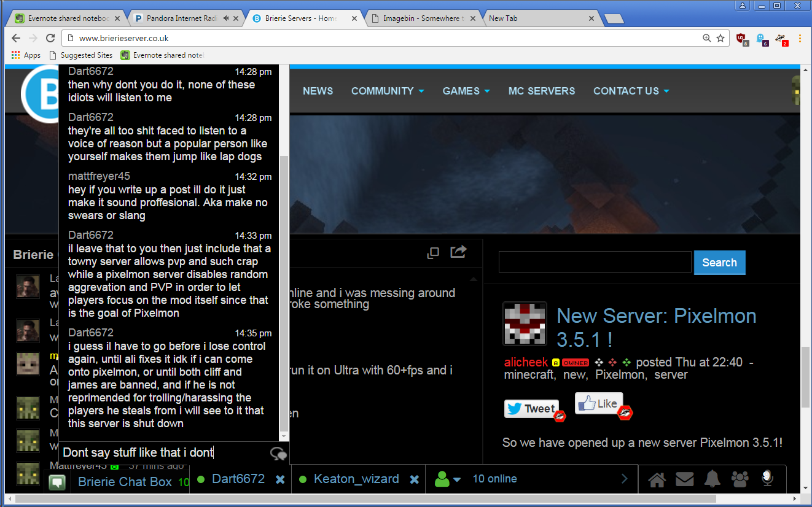Expand chat bar with right chevron

click(x=625, y=479)
